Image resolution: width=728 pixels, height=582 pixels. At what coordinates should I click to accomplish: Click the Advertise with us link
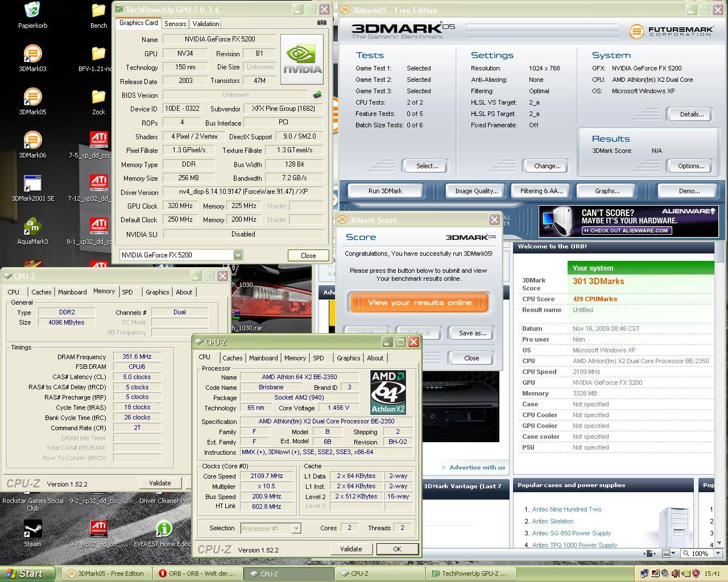[x=477, y=467]
